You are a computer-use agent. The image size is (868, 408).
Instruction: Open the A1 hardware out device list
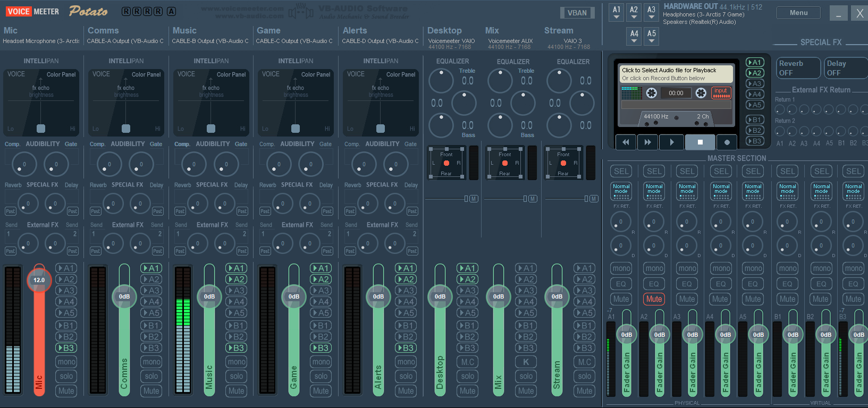point(616,12)
